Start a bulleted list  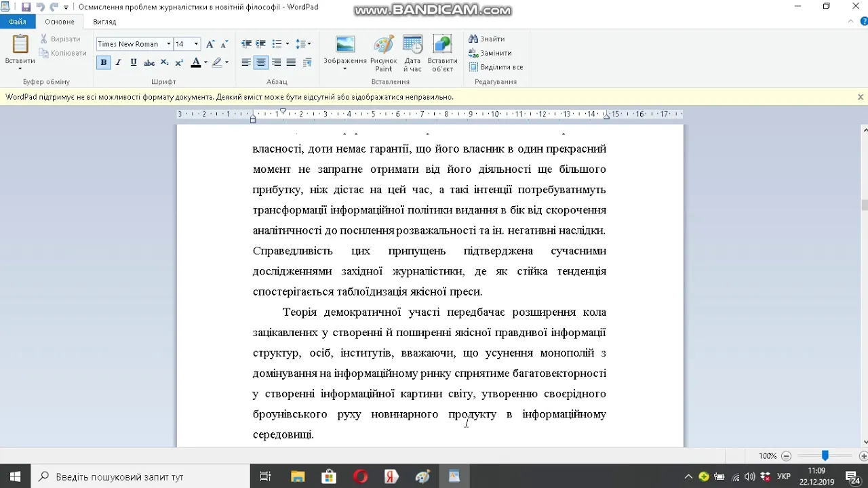click(x=277, y=44)
